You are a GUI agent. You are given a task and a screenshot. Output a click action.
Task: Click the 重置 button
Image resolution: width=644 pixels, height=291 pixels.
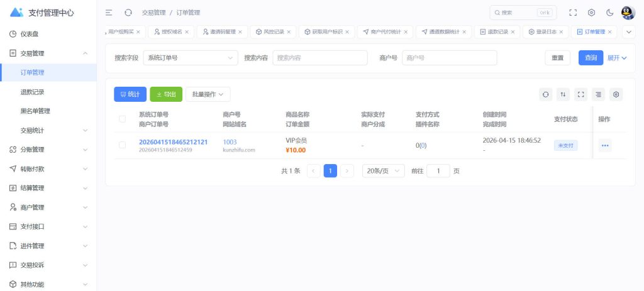[x=557, y=58]
